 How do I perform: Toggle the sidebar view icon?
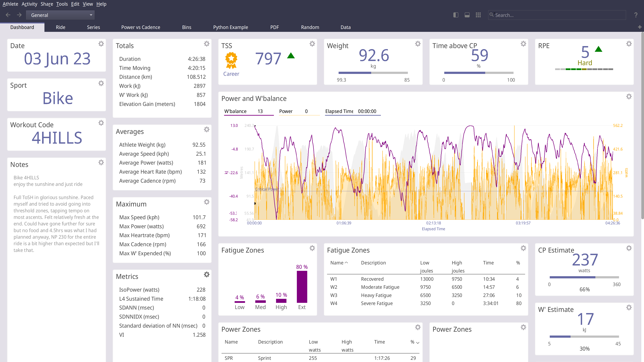pyautogui.click(x=455, y=15)
